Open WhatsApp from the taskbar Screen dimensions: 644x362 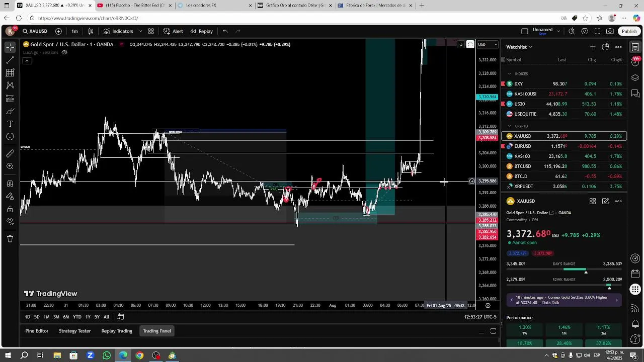(107, 355)
